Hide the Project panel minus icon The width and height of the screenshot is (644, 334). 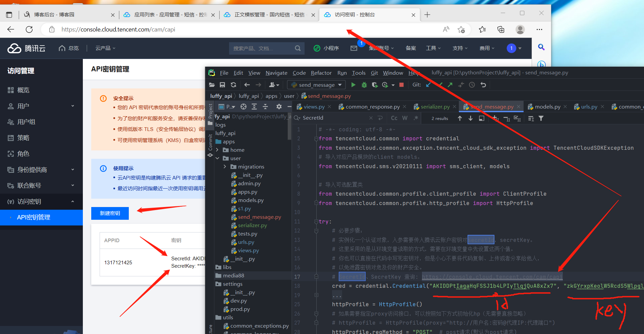(289, 107)
